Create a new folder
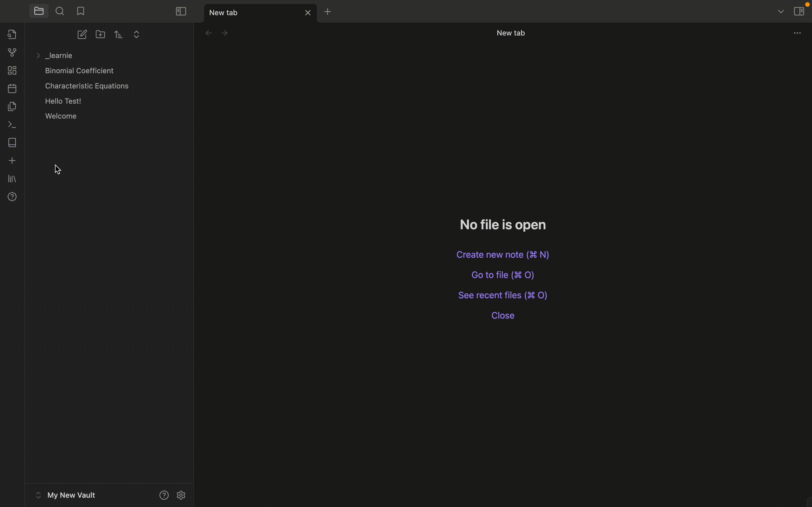Image resolution: width=812 pixels, height=507 pixels. [x=100, y=35]
